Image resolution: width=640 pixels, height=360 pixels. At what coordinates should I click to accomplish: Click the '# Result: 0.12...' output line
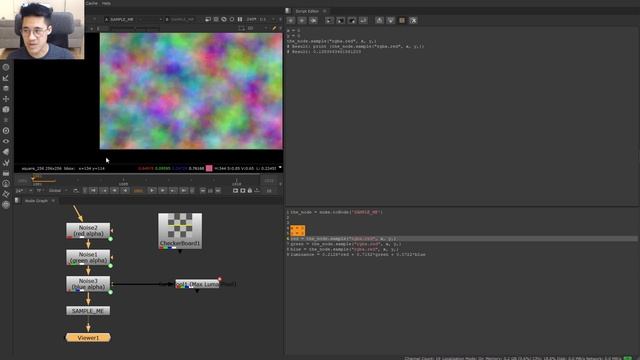(x=324, y=52)
